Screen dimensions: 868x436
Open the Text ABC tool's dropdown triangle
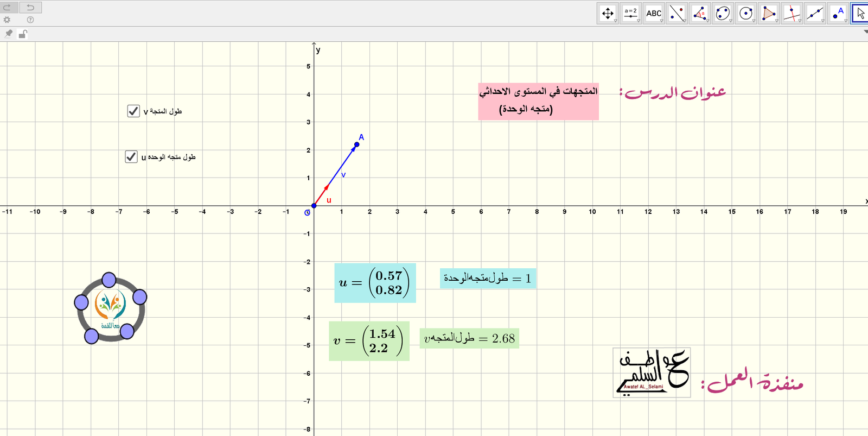tap(662, 21)
